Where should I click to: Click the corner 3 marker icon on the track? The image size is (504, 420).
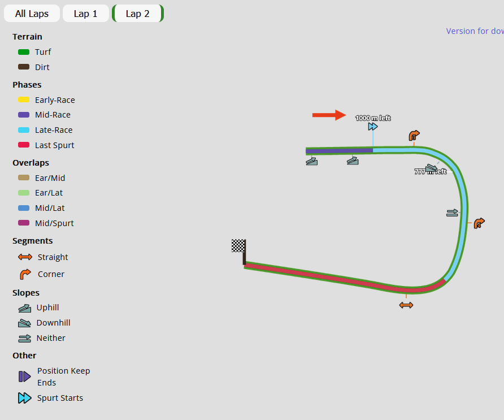(x=414, y=136)
